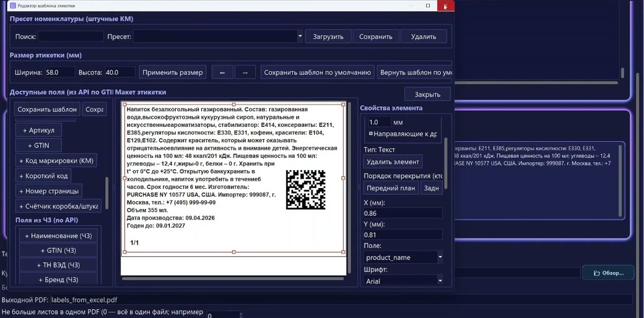Screen dimensions: 644x318
Task: Open the Шрифт dropdown showing Arial
Action: (440, 281)
